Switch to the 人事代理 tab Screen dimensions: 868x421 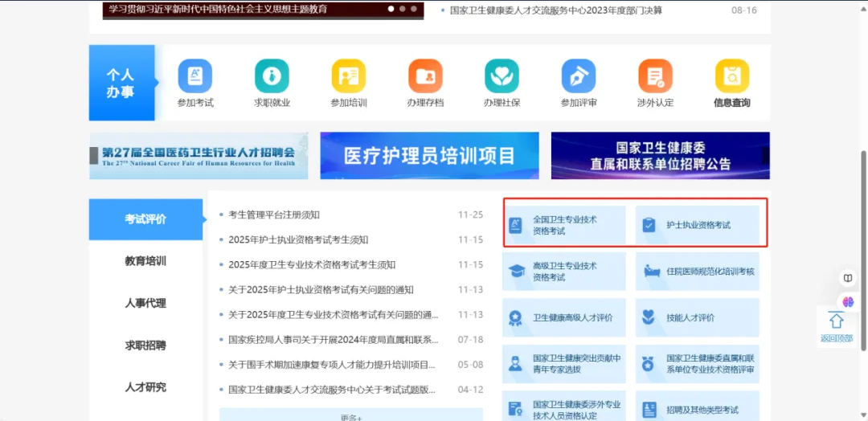145,303
